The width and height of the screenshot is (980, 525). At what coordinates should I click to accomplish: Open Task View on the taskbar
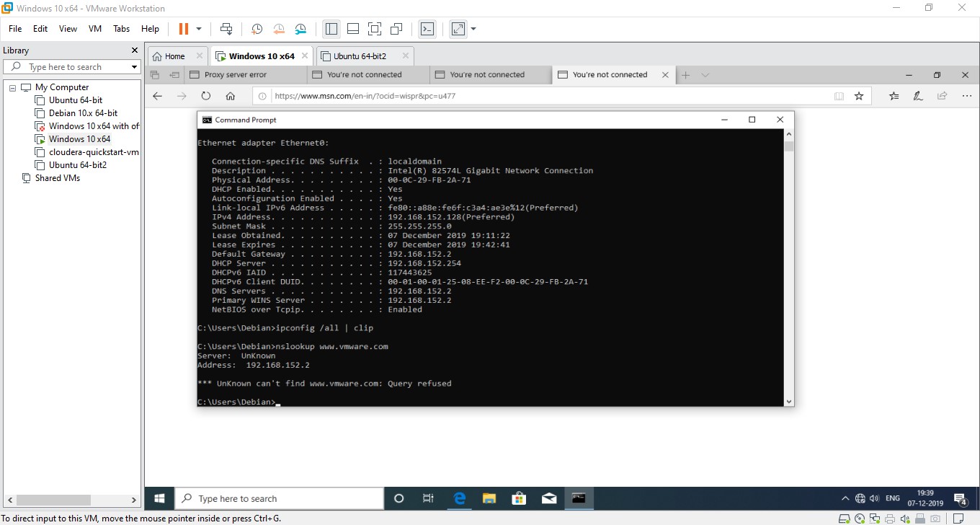pos(428,498)
